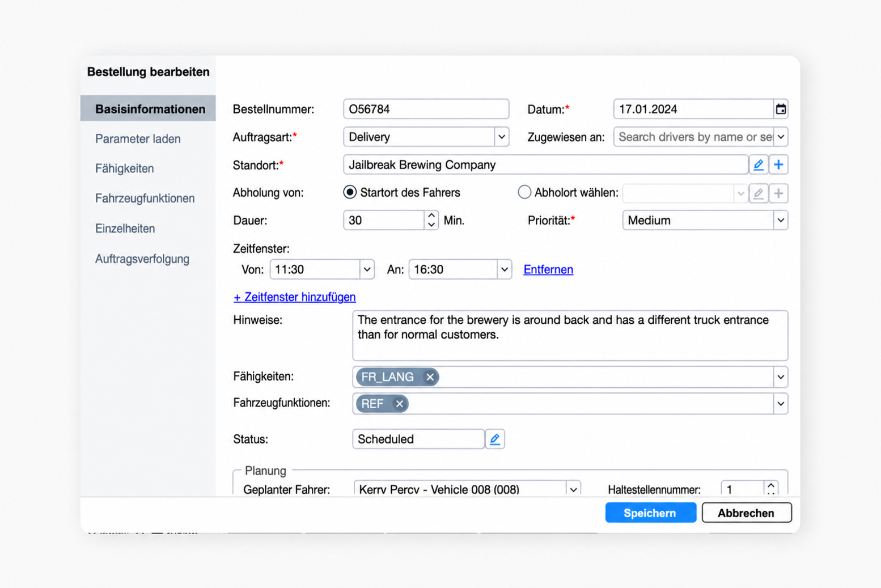Screen dimensions: 881x588
Task: Click Zeitfenster hinzufügen link
Action: pos(295,297)
